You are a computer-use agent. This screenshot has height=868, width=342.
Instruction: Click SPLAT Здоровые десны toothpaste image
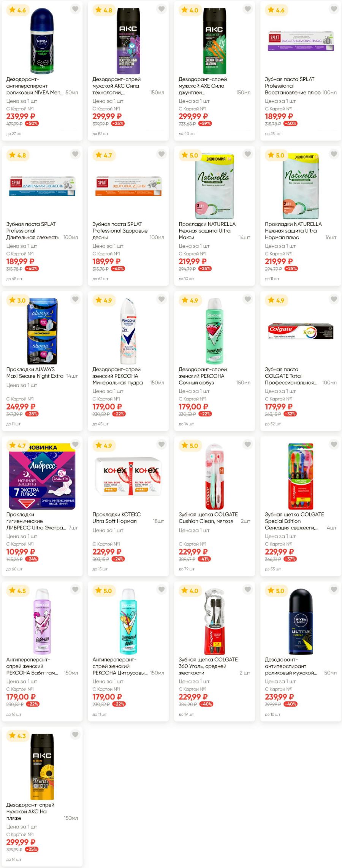[x=128, y=186]
